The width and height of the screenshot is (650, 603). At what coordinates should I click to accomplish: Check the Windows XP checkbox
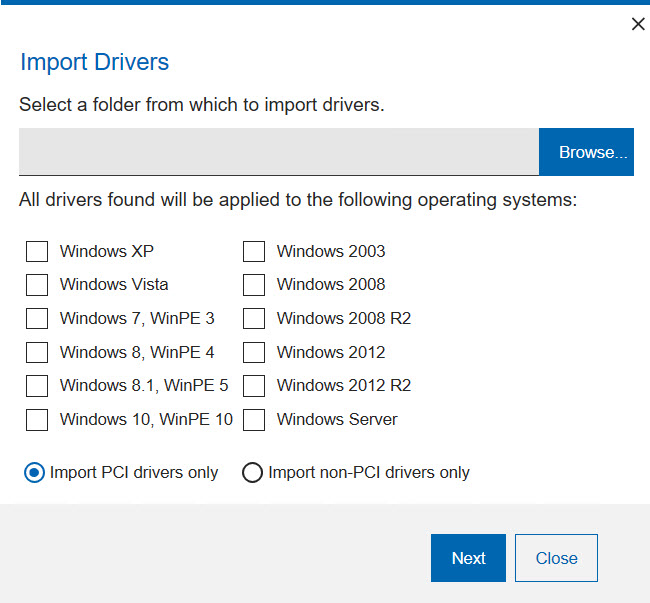point(37,251)
